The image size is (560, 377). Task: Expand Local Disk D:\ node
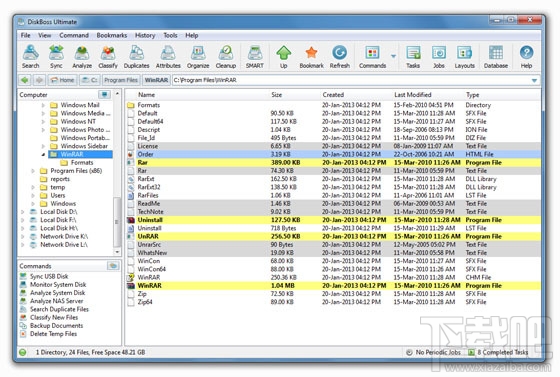pos(22,212)
